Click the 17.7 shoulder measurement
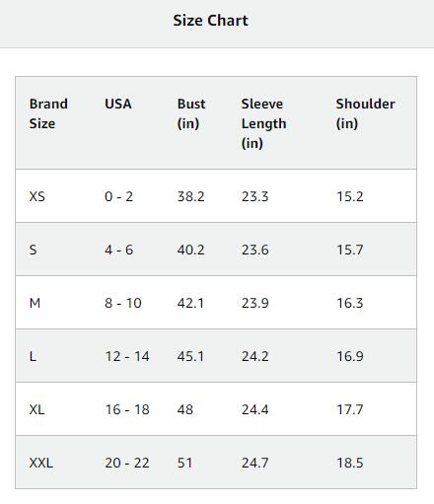 tap(350, 409)
